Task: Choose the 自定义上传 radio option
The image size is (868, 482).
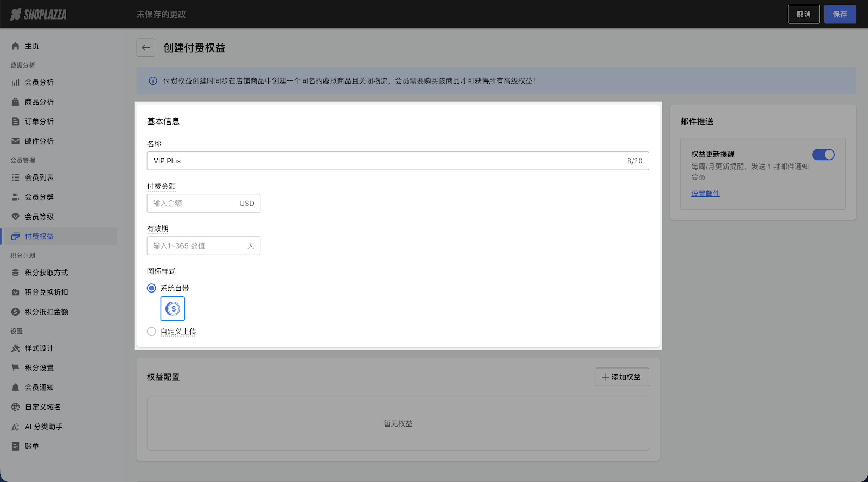Action: pos(151,332)
